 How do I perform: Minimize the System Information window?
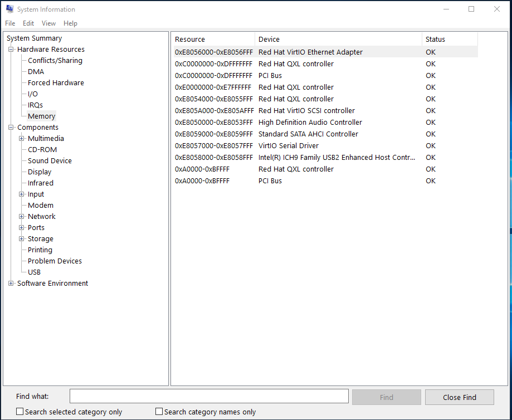[446, 9]
